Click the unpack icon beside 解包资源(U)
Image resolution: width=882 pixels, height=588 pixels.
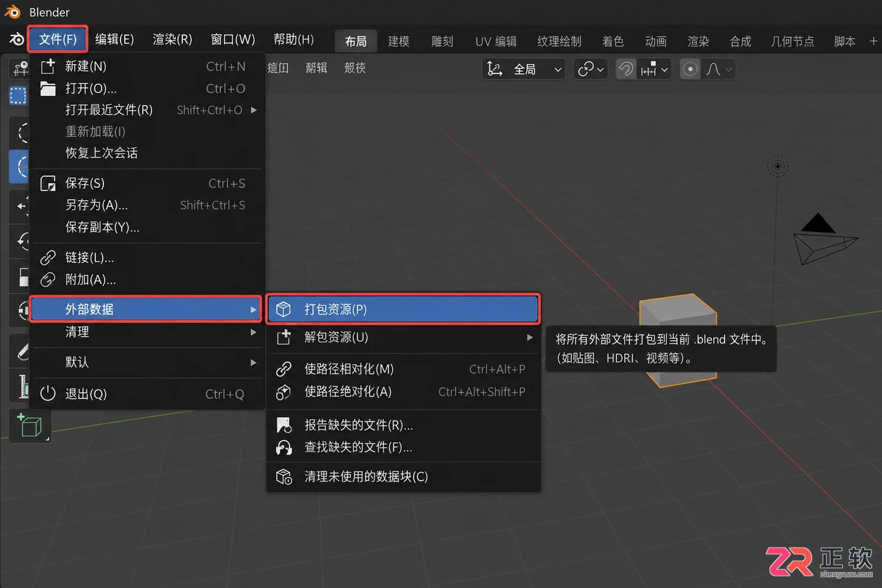click(284, 337)
